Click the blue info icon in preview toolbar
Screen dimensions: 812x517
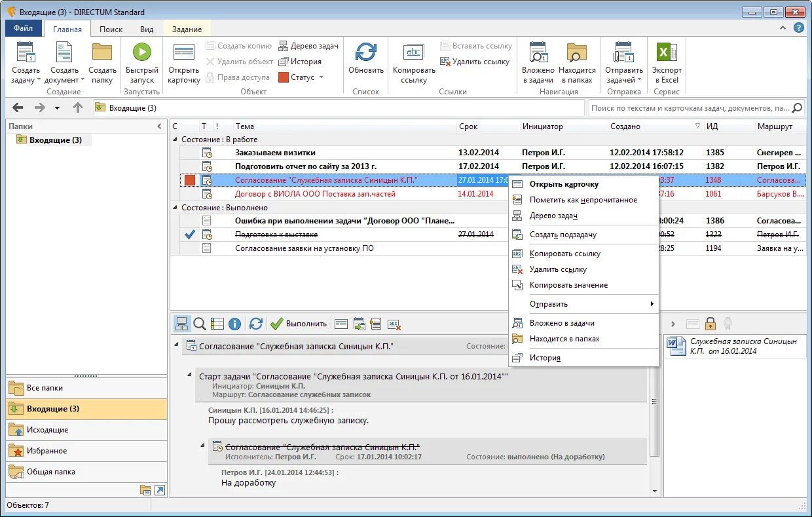[x=235, y=324]
